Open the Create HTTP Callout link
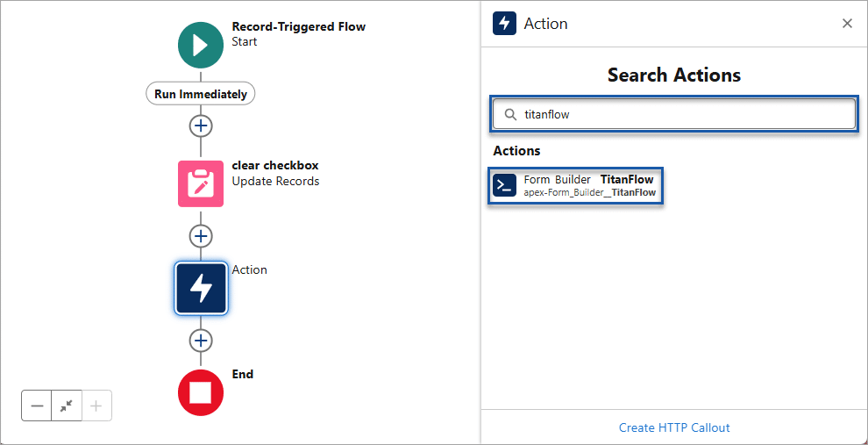The width and height of the screenshot is (868, 445). click(x=674, y=427)
